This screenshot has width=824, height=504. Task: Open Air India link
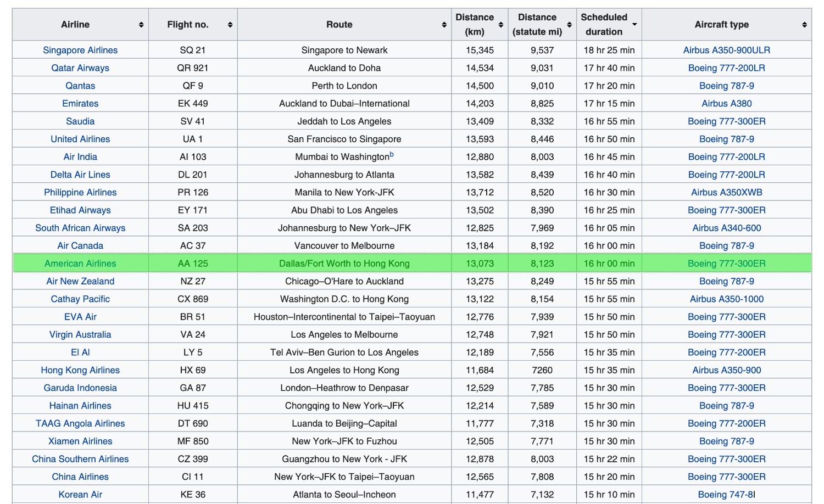point(80,156)
